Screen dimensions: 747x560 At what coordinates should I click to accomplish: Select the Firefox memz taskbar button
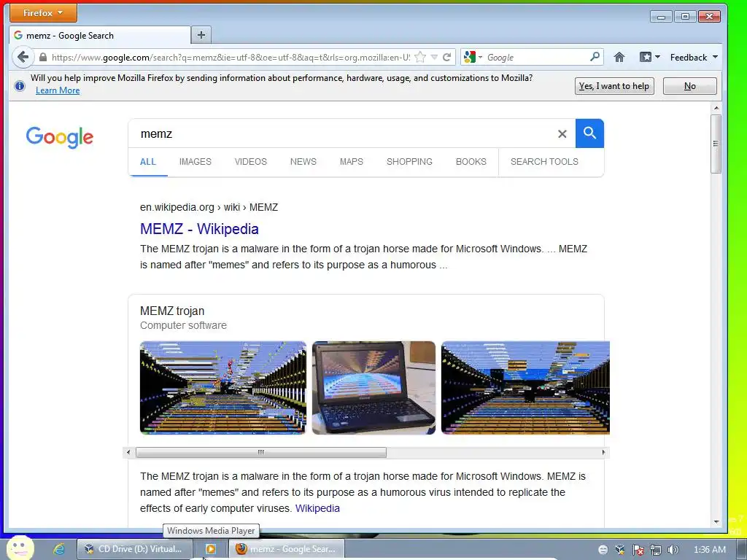tap(286, 549)
